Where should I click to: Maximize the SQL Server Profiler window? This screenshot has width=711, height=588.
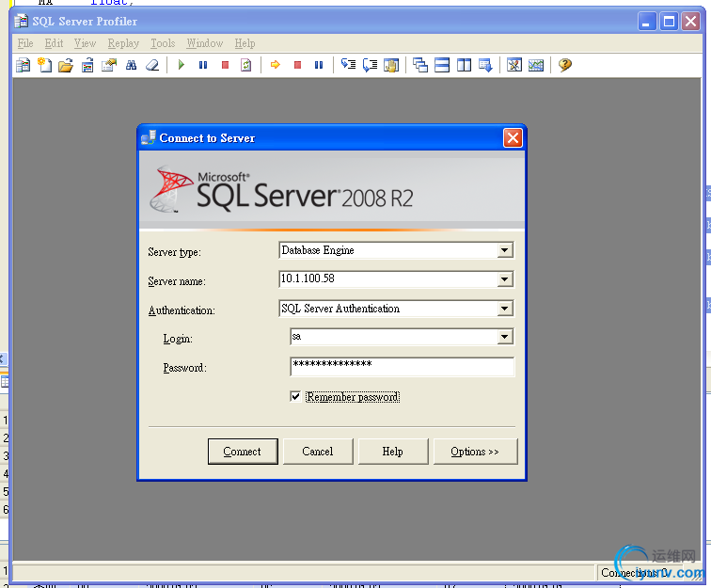(x=669, y=22)
